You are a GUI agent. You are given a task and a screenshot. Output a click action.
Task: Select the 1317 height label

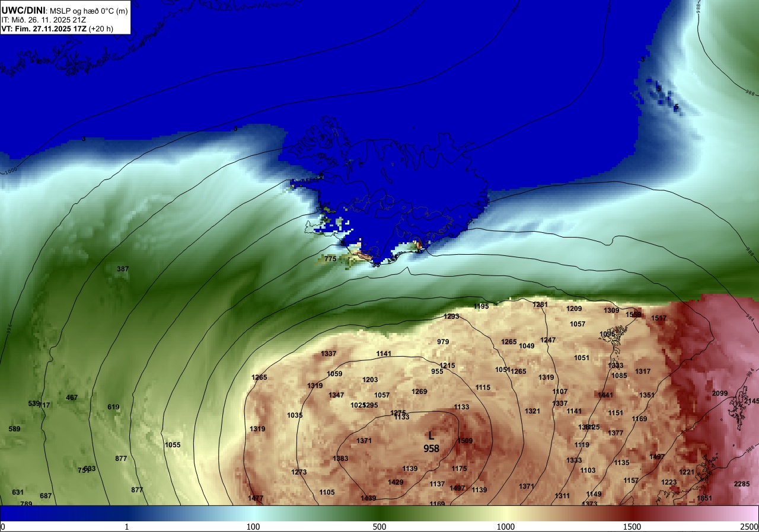(x=643, y=371)
